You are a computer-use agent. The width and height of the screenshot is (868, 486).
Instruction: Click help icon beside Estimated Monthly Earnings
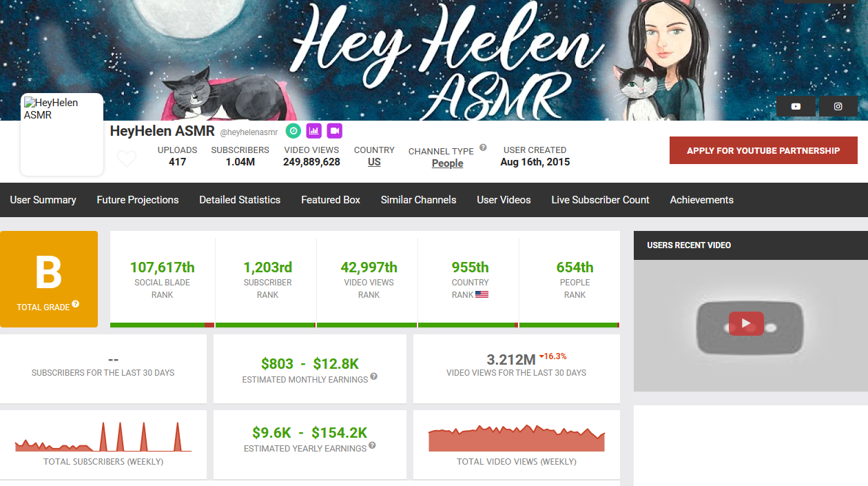coord(373,376)
